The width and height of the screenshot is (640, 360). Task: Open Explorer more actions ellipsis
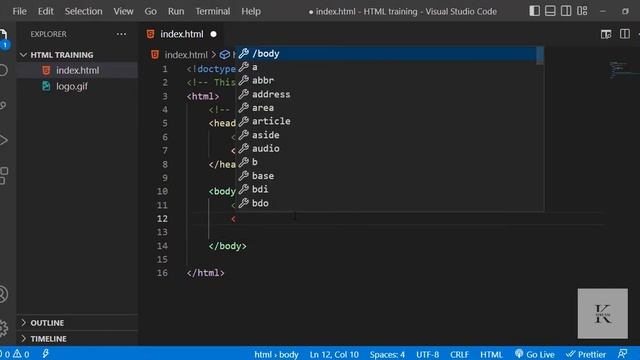pyautogui.click(x=121, y=34)
